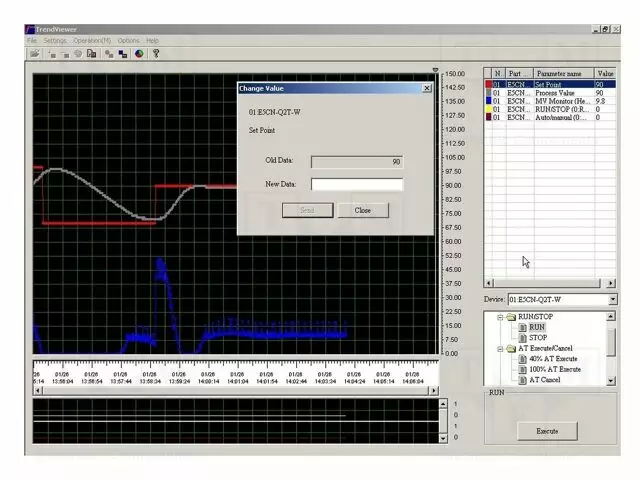Viewport: 640px width, 480px height.
Task: Click the Close button in dialog
Action: [x=362, y=210]
